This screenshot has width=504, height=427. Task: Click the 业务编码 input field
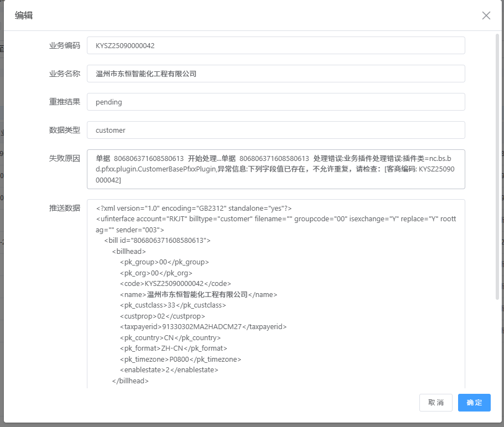(276, 46)
